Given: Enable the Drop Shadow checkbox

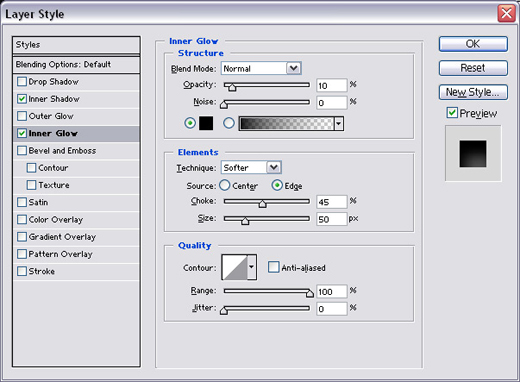Looking at the screenshot, I should pyautogui.click(x=22, y=82).
